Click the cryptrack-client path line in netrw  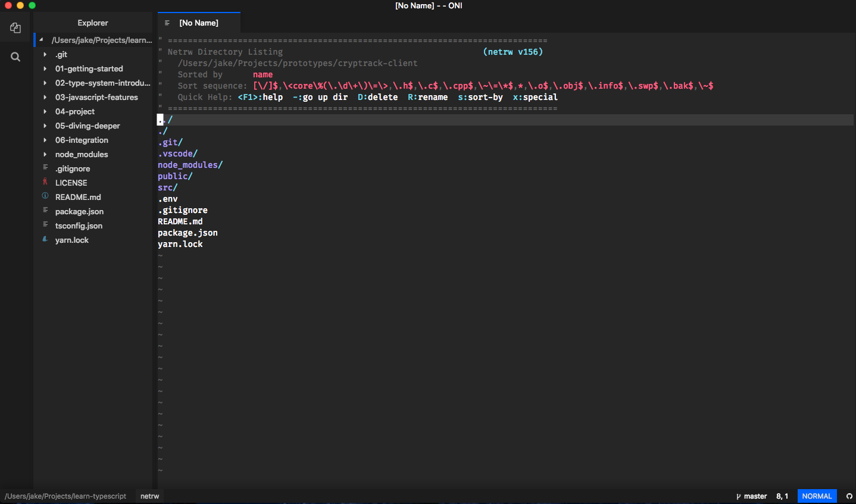click(x=298, y=63)
